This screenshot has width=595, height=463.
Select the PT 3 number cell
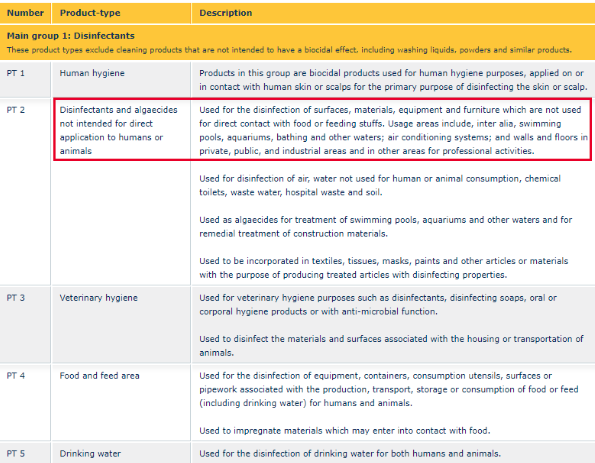[16, 298]
